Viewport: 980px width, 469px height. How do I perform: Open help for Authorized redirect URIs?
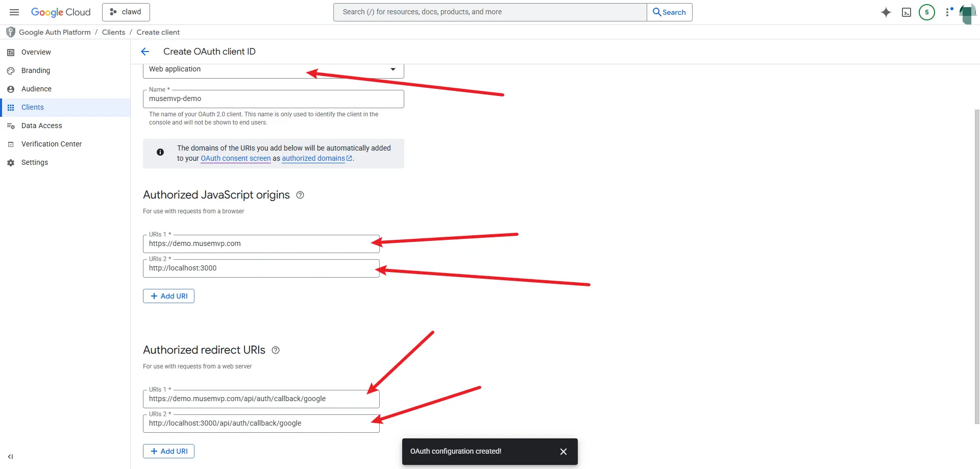[x=276, y=350]
